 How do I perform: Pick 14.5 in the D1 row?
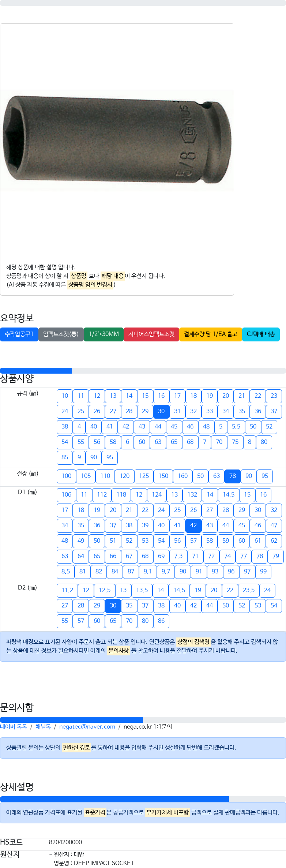coord(229,495)
